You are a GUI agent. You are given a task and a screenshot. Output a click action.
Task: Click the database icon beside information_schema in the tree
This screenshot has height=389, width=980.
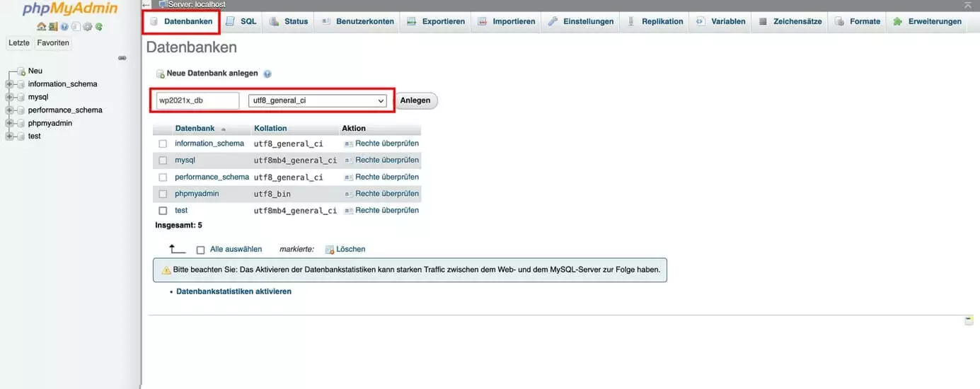click(x=21, y=84)
